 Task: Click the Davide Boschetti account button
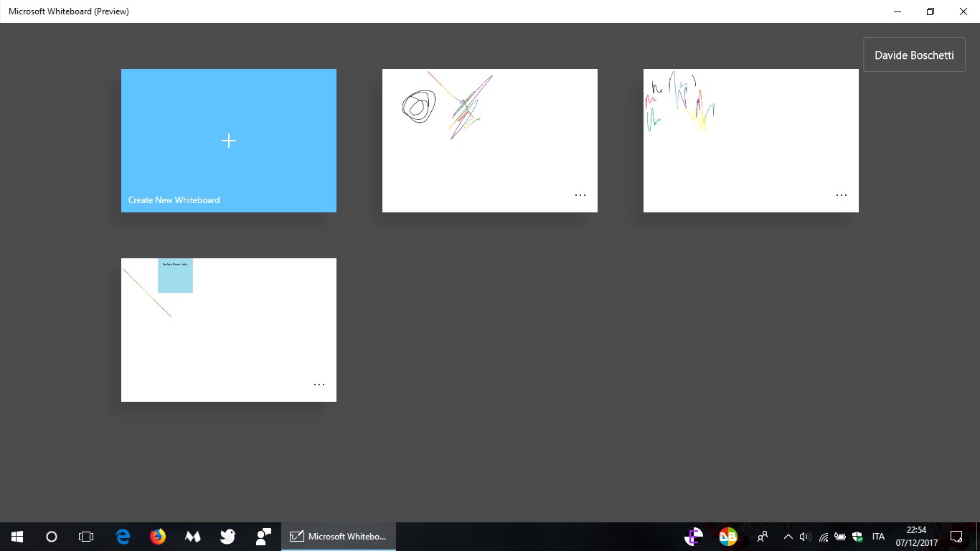914,55
